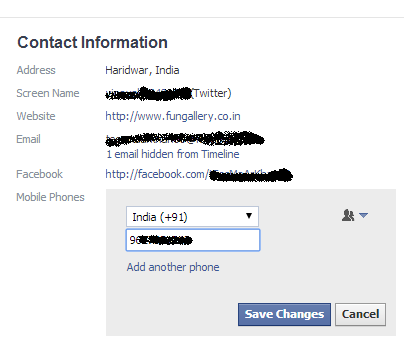The width and height of the screenshot is (404, 362).
Task: Open the fungallery.co.in website link
Action: pyautogui.click(x=173, y=116)
